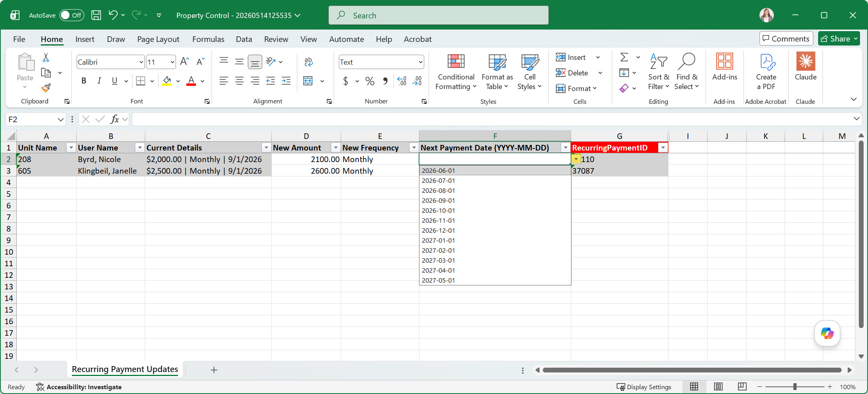Screen dimensions: 868x394
Task: Click the Undo icon
Action: click(x=113, y=15)
